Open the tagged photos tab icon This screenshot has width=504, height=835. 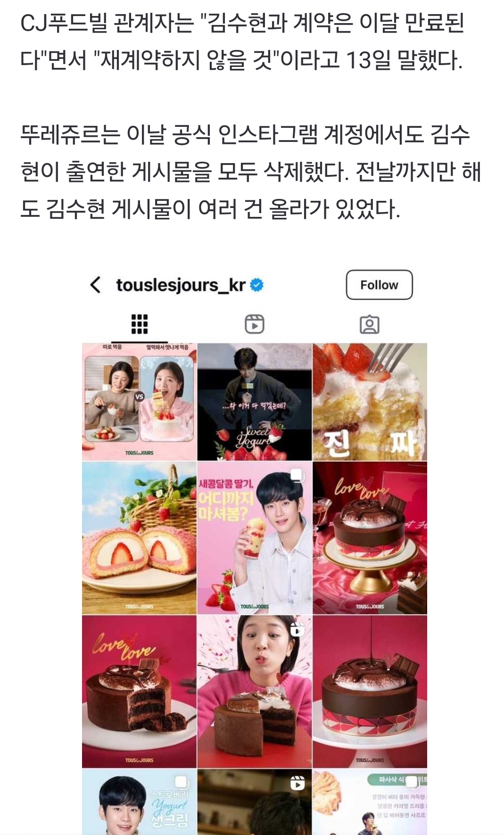coord(370,324)
